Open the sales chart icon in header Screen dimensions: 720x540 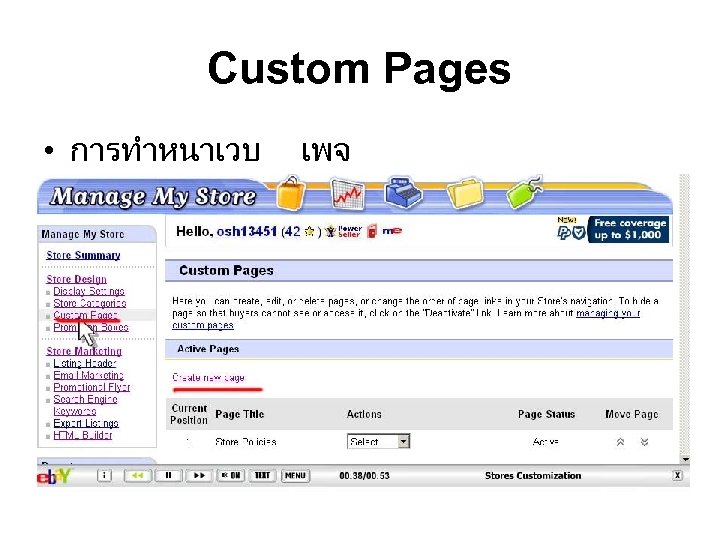pyautogui.click(x=348, y=194)
